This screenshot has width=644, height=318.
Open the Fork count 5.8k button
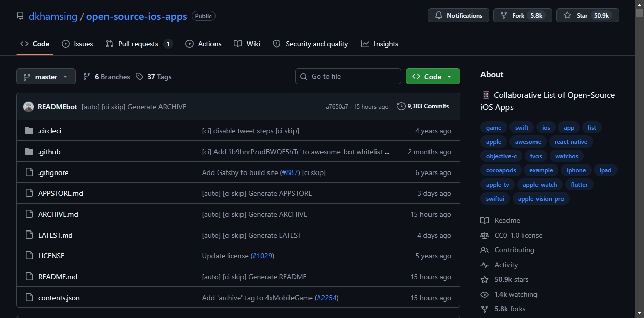click(x=523, y=15)
